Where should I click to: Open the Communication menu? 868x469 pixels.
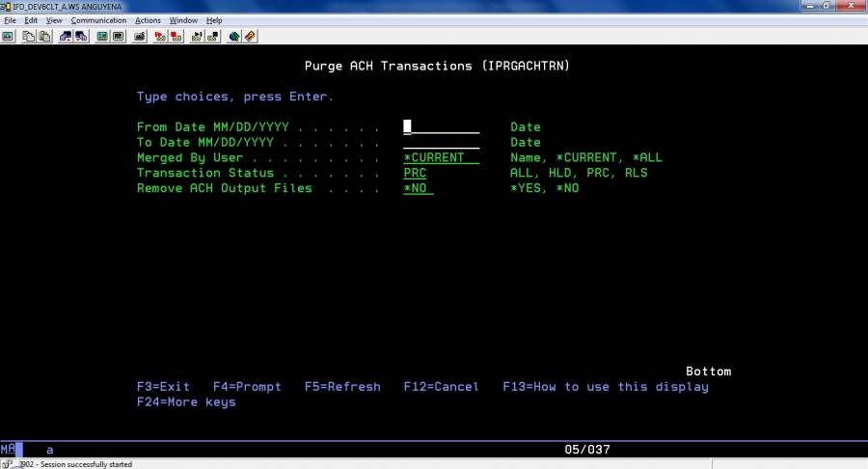click(98, 20)
